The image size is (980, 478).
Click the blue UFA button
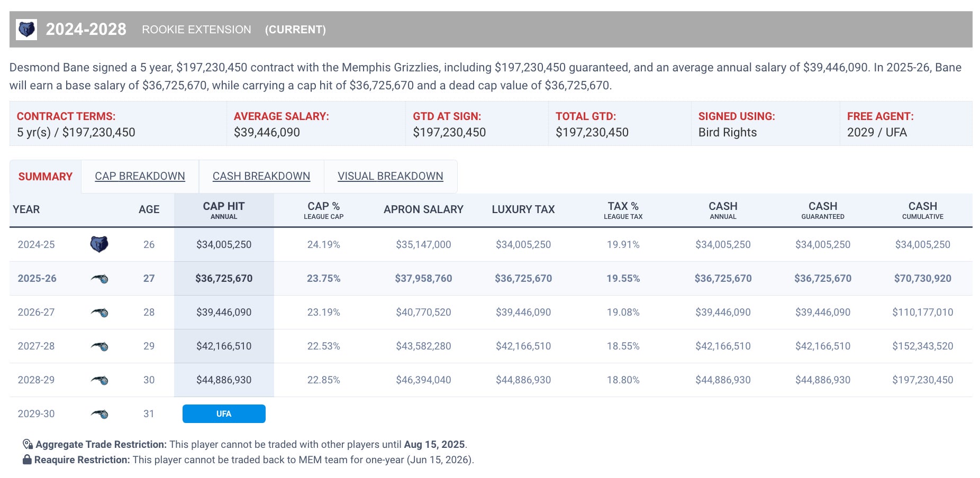tap(224, 414)
